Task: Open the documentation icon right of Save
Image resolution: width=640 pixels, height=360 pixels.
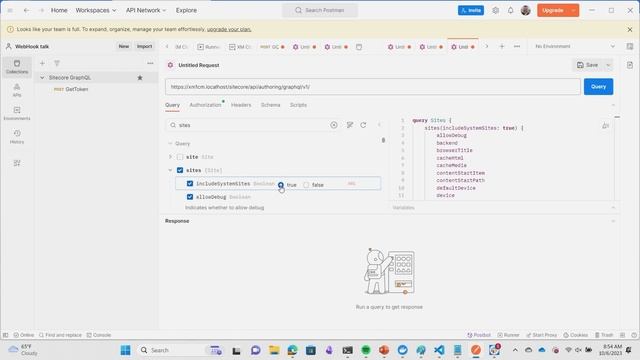Action: click(630, 65)
